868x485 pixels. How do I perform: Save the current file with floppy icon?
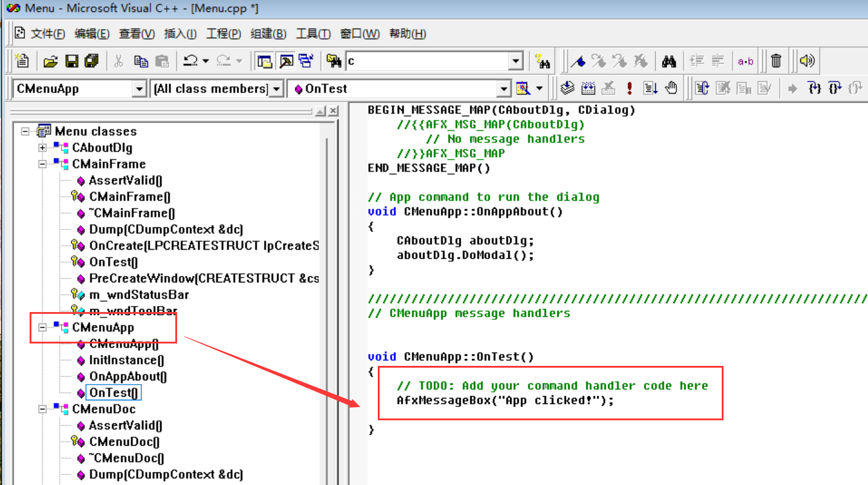tap(71, 61)
